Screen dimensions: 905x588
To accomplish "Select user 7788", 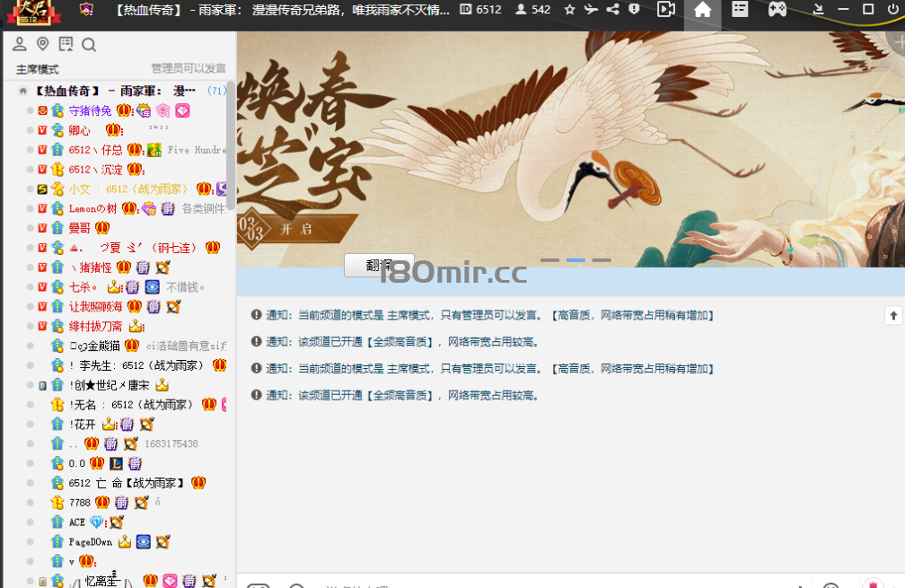I will pos(80,504).
